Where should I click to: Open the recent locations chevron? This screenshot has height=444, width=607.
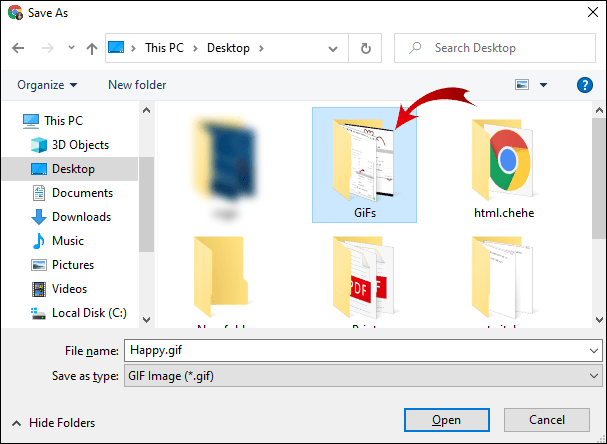(x=71, y=48)
